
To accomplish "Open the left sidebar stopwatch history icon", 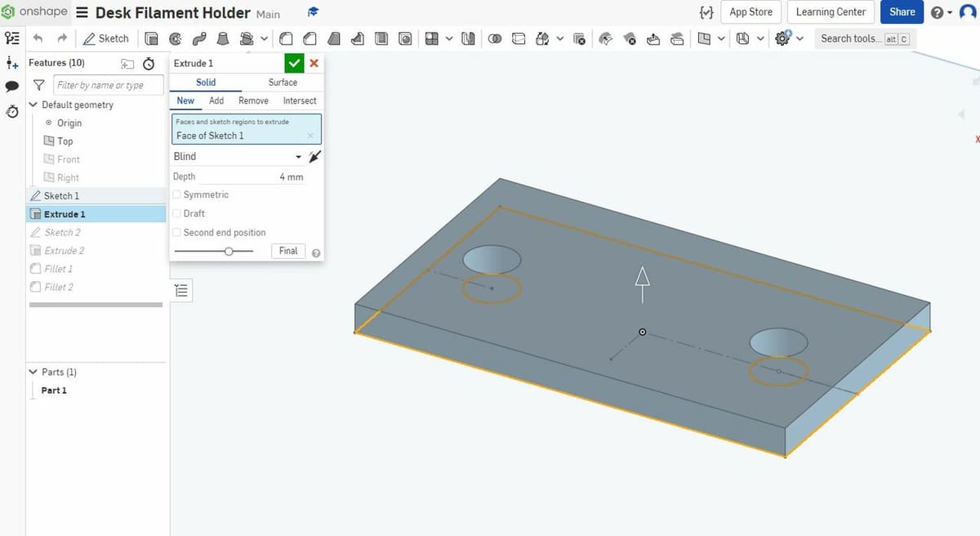I will tap(11, 111).
